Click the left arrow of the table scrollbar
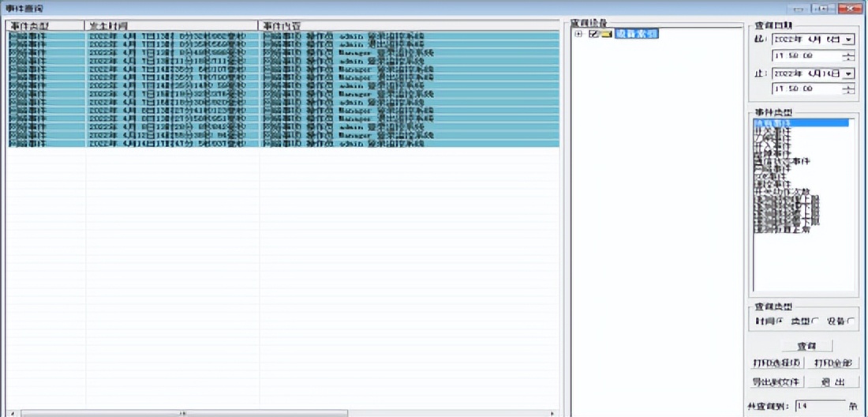This screenshot has width=868, height=417. pos(12,414)
